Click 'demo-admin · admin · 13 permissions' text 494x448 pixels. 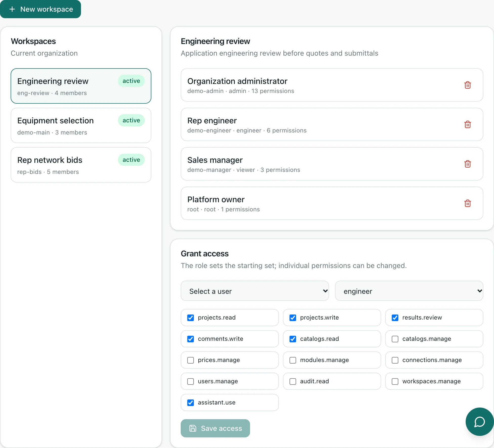tap(241, 91)
